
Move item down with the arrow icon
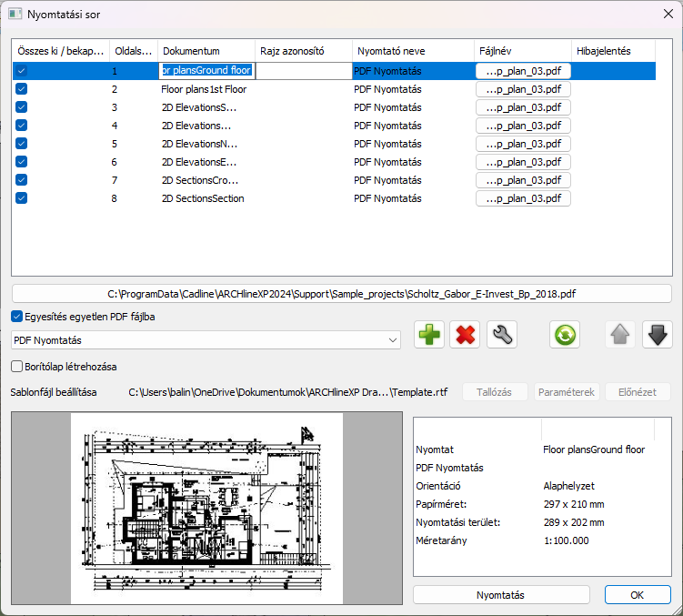(657, 335)
